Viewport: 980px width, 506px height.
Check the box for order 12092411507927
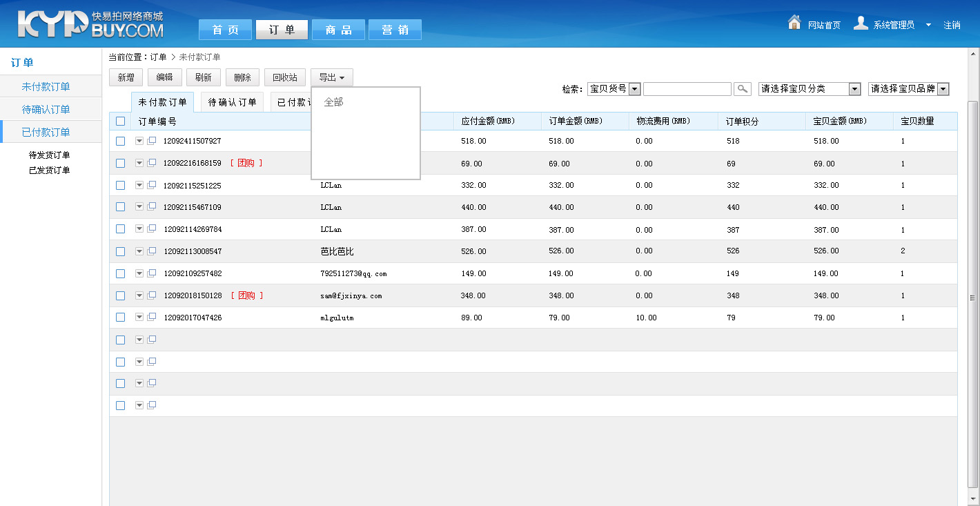pyautogui.click(x=121, y=141)
